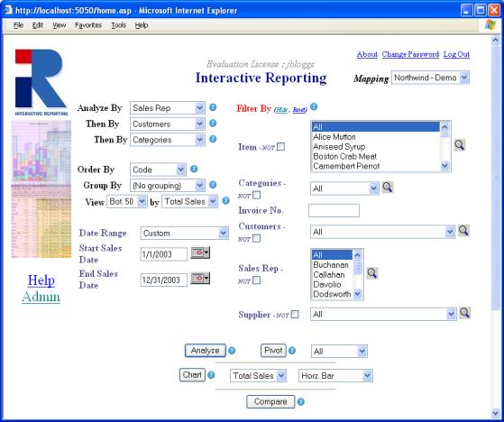Image resolution: width=504 pixels, height=422 pixels.
Task: Follow the Change Password link
Action: 410,54
